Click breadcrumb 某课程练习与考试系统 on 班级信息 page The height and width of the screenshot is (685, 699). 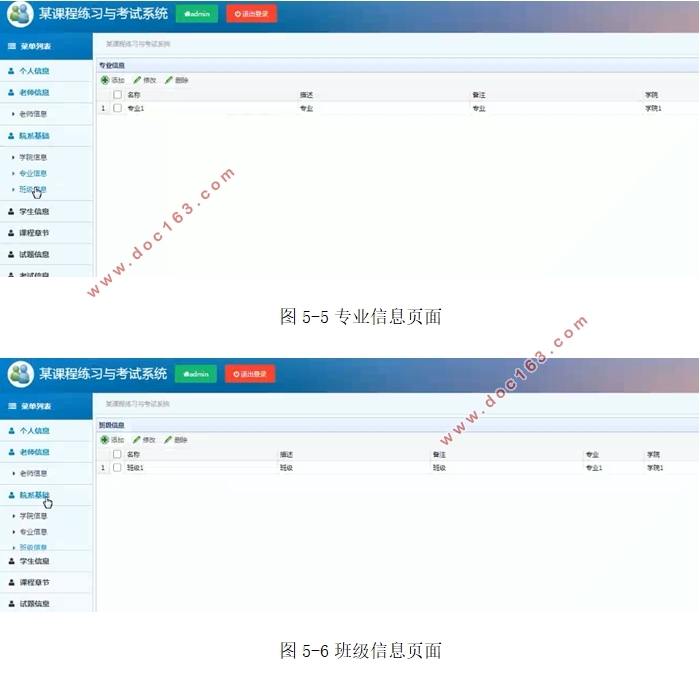click(x=137, y=404)
